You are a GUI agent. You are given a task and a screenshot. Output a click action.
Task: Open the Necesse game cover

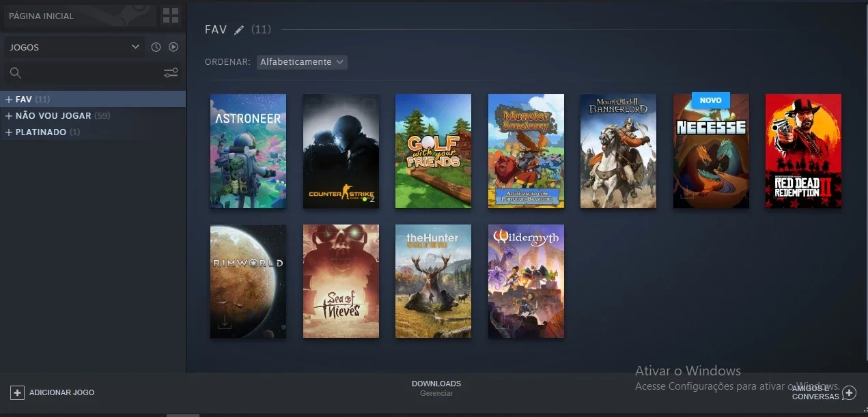[x=711, y=151]
